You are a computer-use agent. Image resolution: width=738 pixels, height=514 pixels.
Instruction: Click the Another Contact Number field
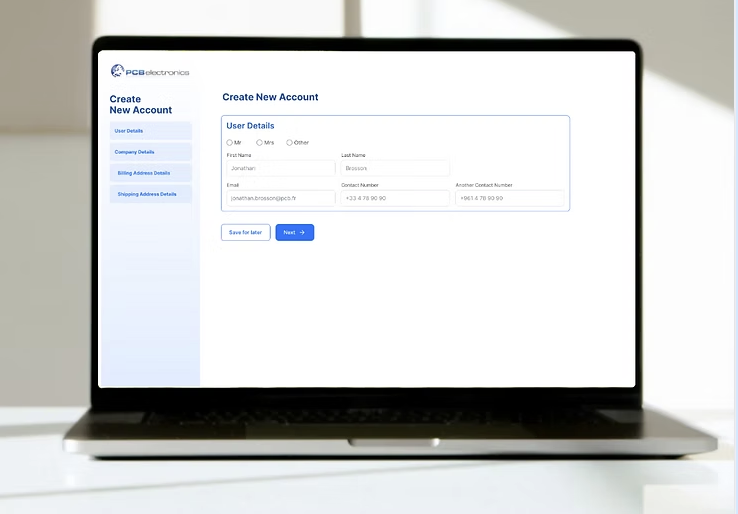pyautogui.click(x=510, y=198)
